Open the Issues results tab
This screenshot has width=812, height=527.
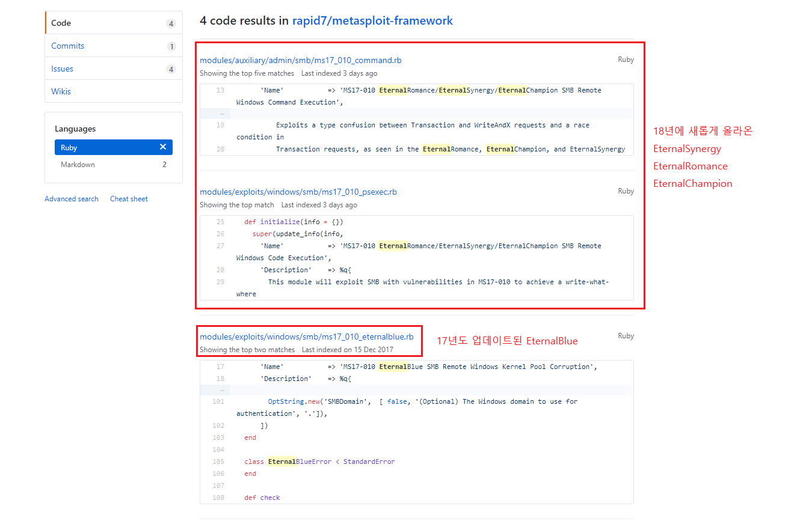(114, 69)
